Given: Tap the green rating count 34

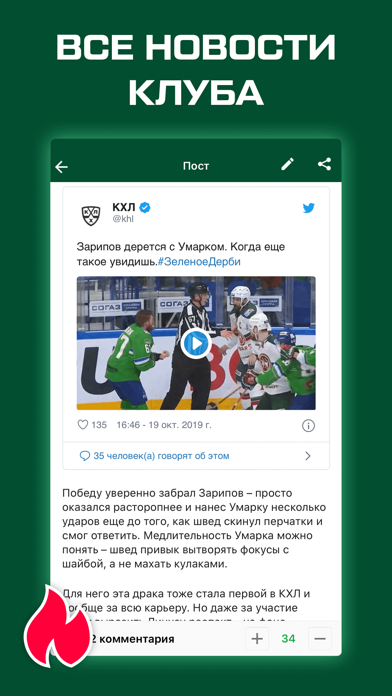Looking at the screenshot, I should 288,639.
